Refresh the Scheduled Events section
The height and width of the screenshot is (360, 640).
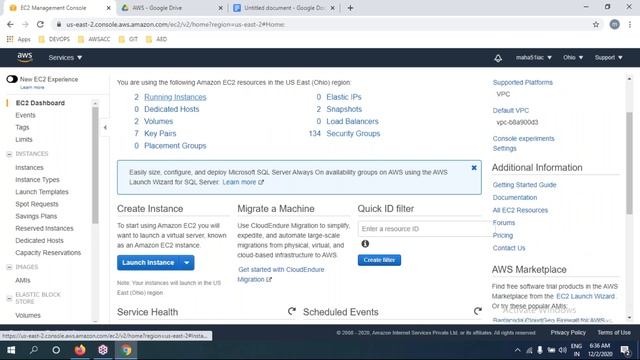pos(478,311)
